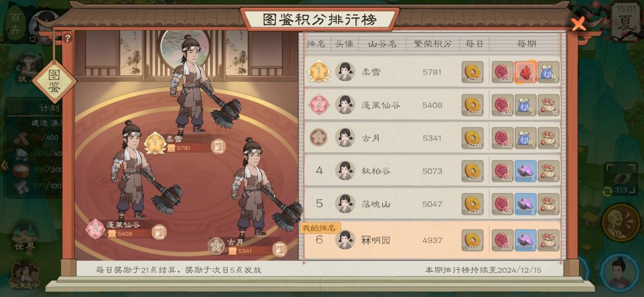644x297 pixels.
Task: Open the 世界 map button
Action: 26,237
